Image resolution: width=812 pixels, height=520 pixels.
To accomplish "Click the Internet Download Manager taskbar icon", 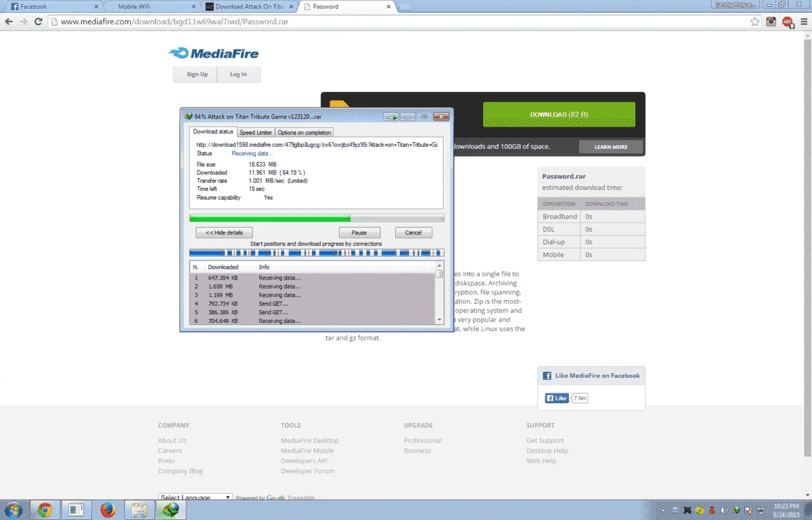I will point(170,510).
